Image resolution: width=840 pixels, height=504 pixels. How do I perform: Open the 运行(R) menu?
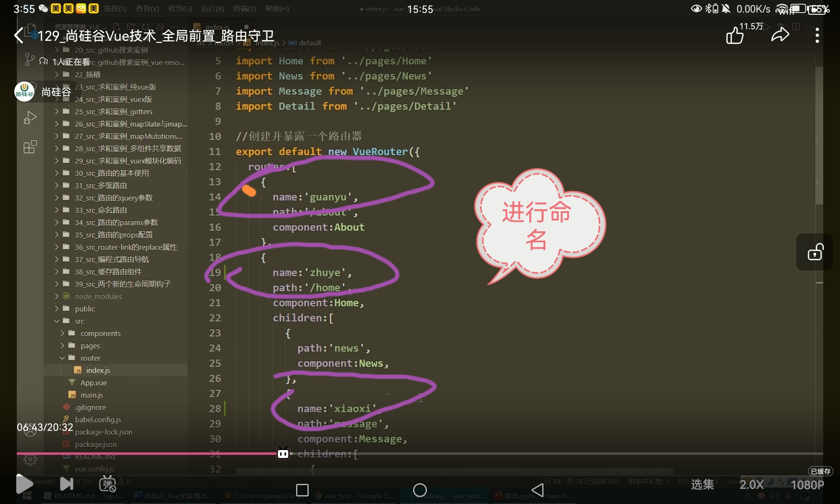coord(213,9)
